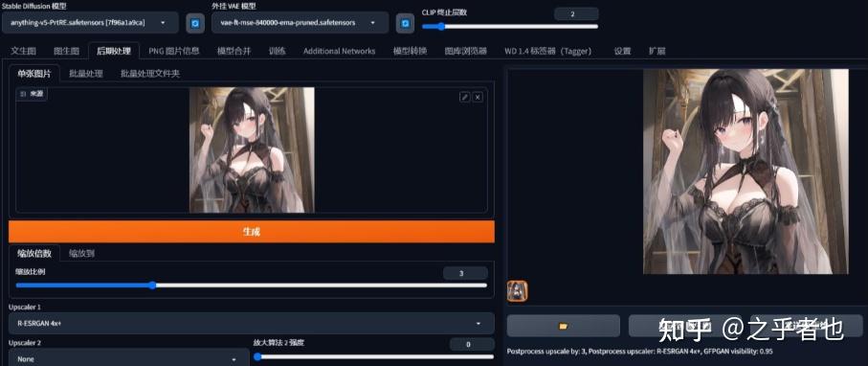Select the small output thumbnail

point(517,291)
